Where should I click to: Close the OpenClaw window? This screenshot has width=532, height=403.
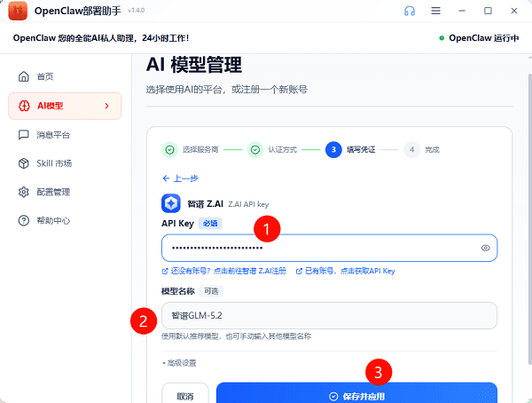point(514,11)
